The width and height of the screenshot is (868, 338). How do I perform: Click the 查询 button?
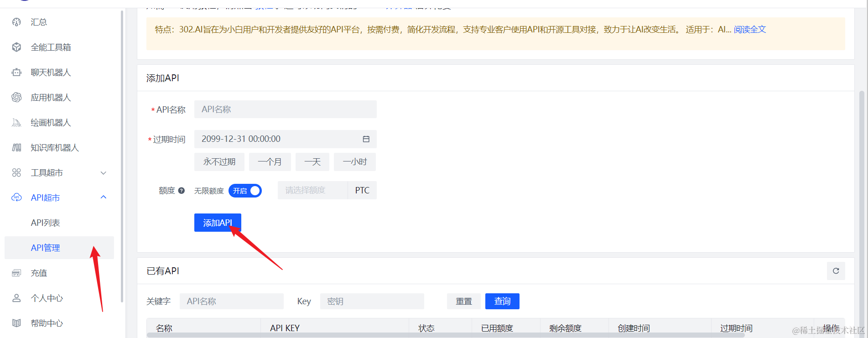(x=502, y=301)
